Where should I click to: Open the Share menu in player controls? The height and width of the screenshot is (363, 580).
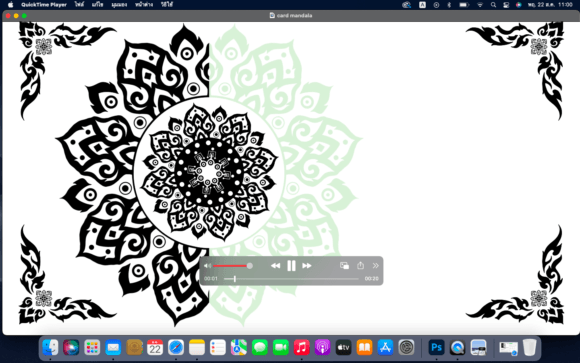pos(360,265)
